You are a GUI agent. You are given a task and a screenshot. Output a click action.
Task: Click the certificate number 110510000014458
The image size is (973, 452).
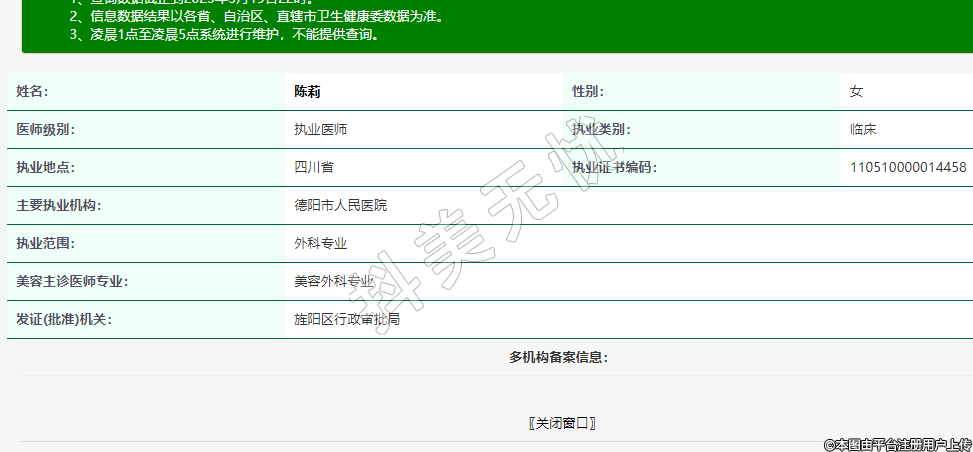coord(907,167)
